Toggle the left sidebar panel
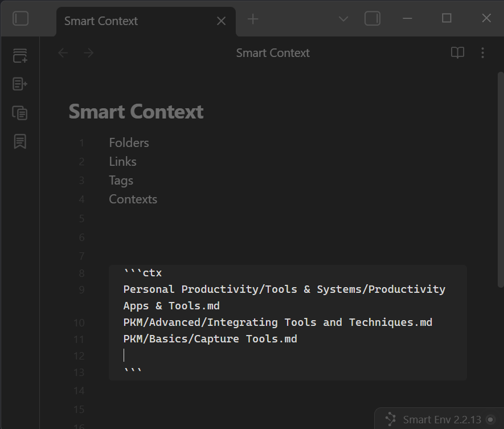 tap(21, 19)
